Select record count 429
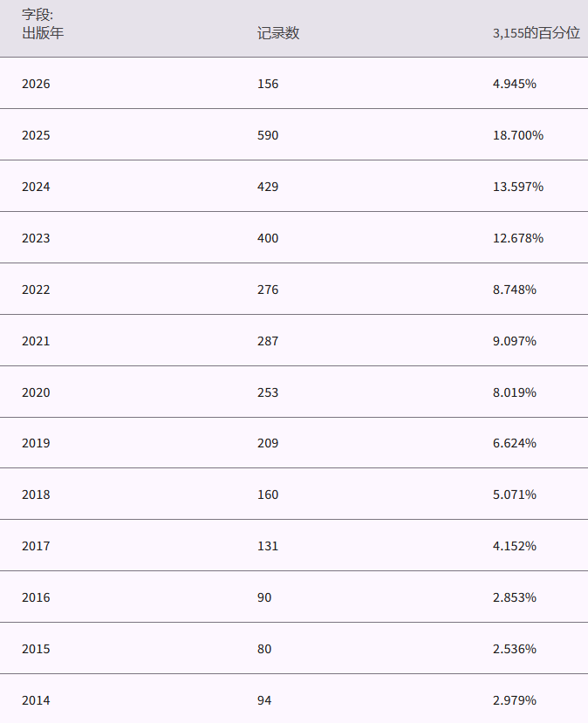The image size is (588, 723). pyautogui.click(x=268, y=188)
